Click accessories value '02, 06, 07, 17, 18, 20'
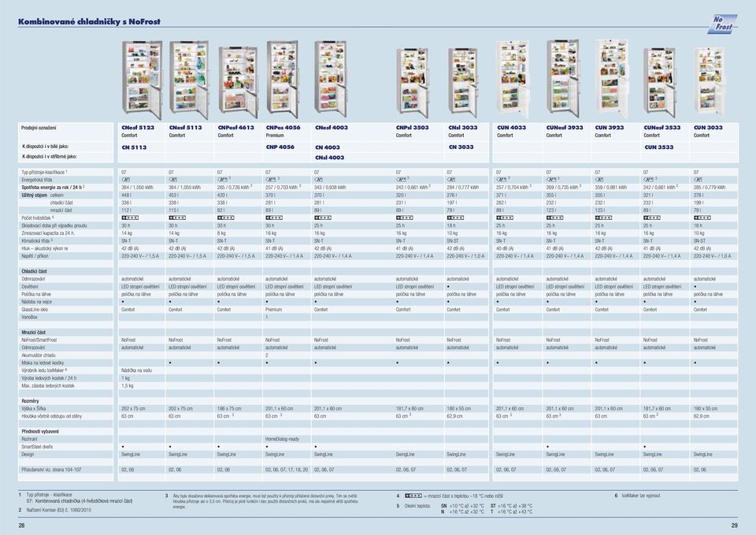The width and height of the screenshot is (756, 535). click(287, 470)
